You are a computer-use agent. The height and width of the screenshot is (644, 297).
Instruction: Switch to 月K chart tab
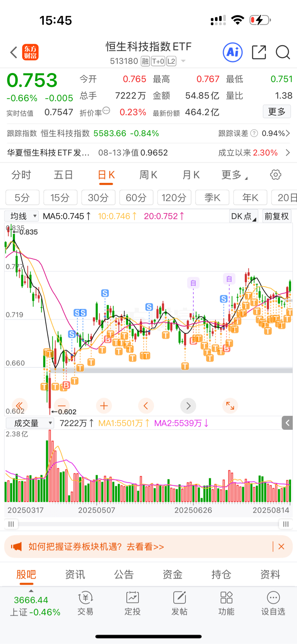coord(191,175)
